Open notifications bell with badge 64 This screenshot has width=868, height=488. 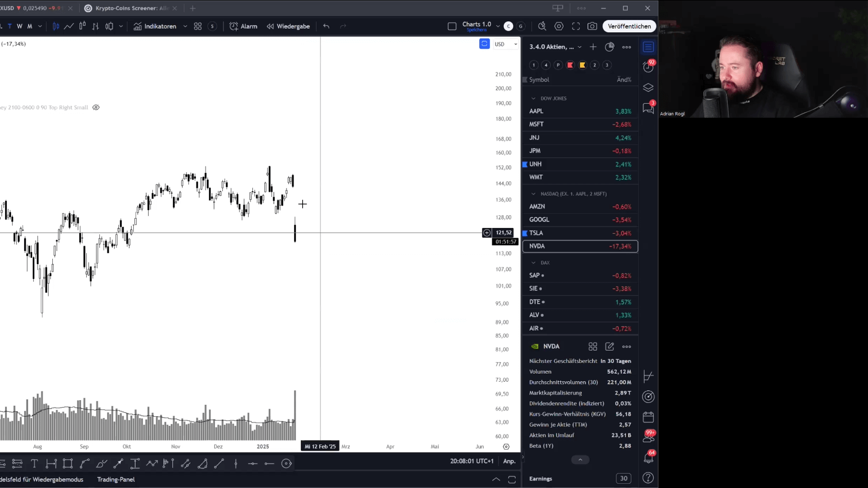(x=649, y=458)
